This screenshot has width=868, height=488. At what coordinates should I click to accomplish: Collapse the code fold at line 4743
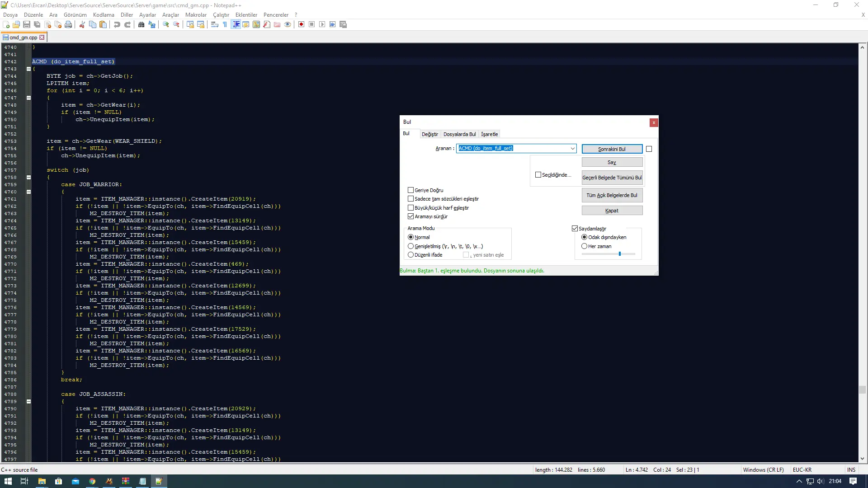(28, 69)
